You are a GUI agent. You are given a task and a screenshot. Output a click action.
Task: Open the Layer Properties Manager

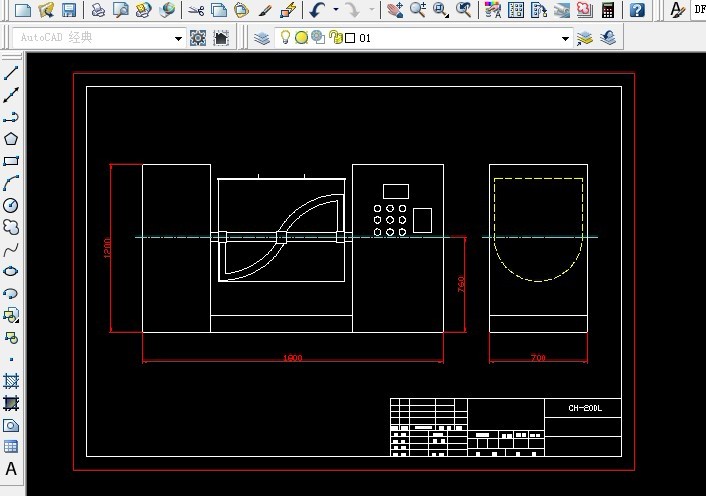pos(262,38)
